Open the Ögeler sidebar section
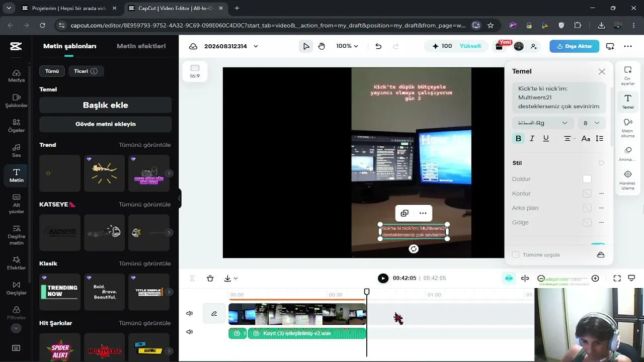Image resolution: width=644 pixels, height=362 pixels. tap(16, 126)
